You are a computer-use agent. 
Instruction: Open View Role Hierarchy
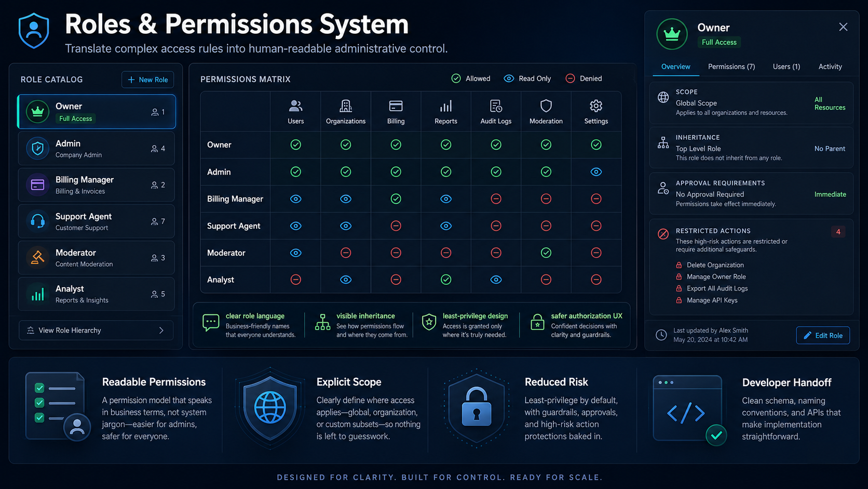tap(96, 331)
